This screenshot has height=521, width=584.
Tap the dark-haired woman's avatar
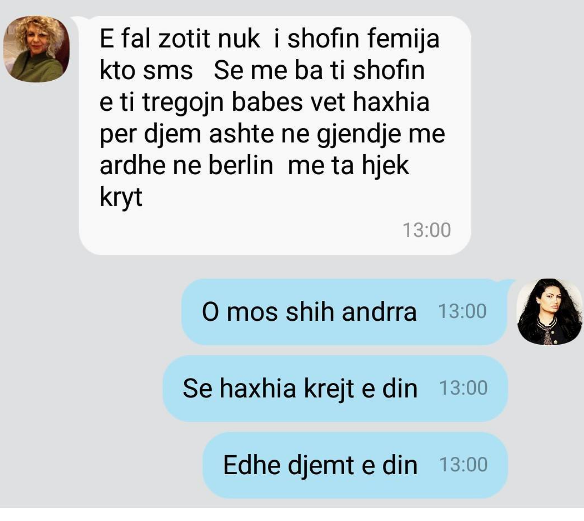click(x=549, y=311)
